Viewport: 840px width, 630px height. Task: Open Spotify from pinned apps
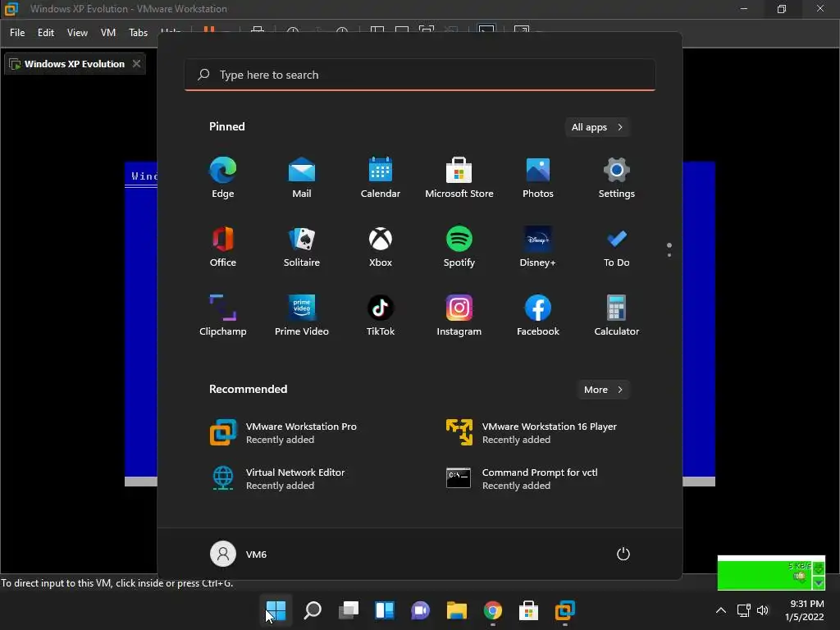click(x=459, y=246)
